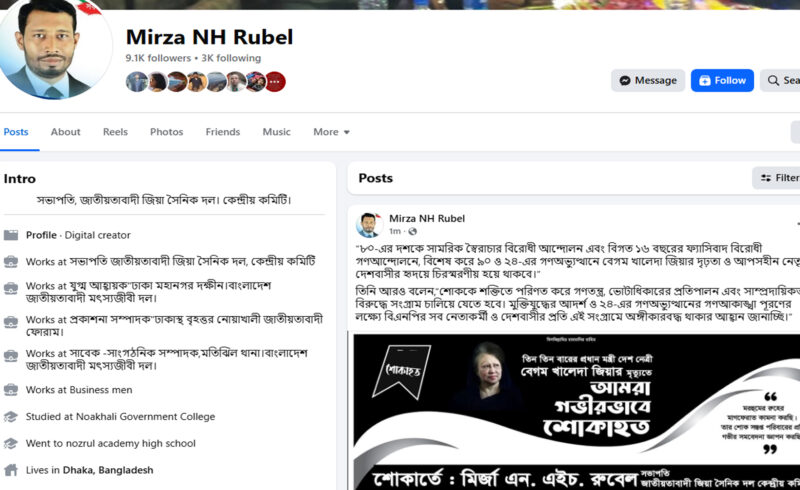Click the magnifier Search icon
The height and width of the screenshot is (490, 800).
point(773,81)
